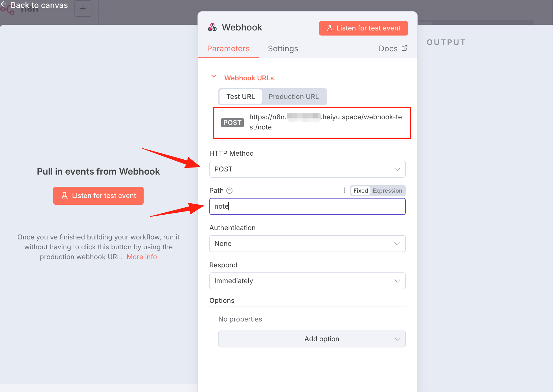Click the Webhook node icon in header
Viewport: 553px width, 392px height.
212,27
